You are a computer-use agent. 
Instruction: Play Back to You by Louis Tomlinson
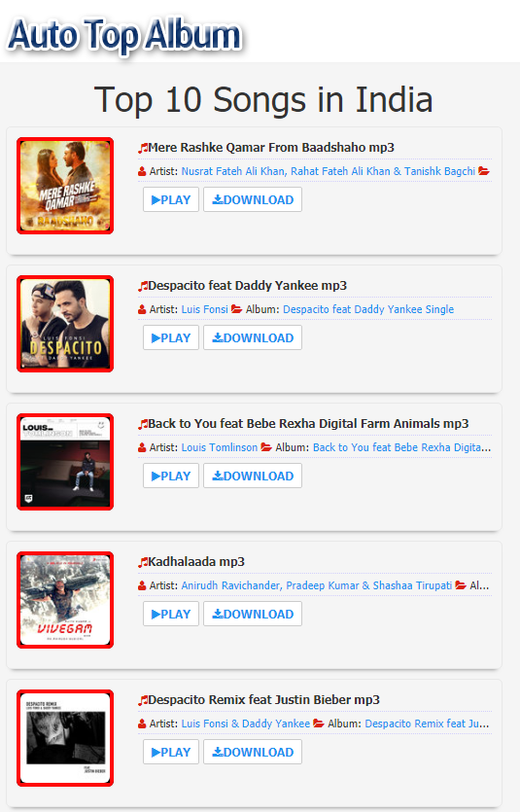click(x=171, y=476)
